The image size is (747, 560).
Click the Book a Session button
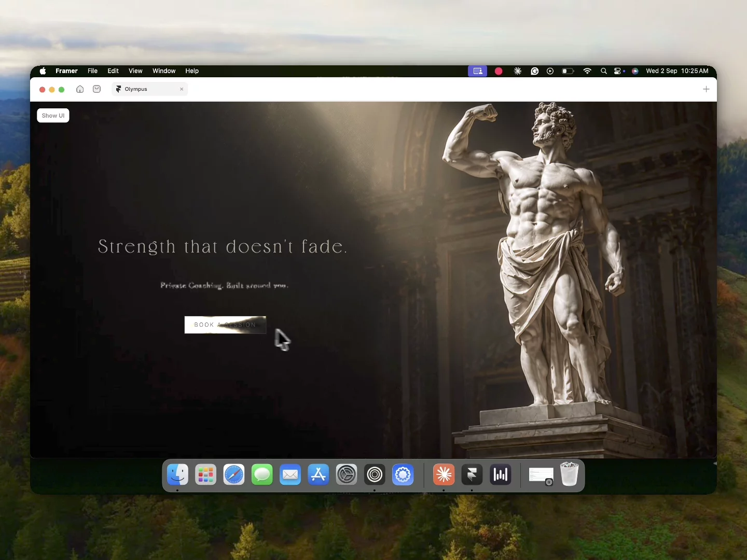(x=225, y=325)
